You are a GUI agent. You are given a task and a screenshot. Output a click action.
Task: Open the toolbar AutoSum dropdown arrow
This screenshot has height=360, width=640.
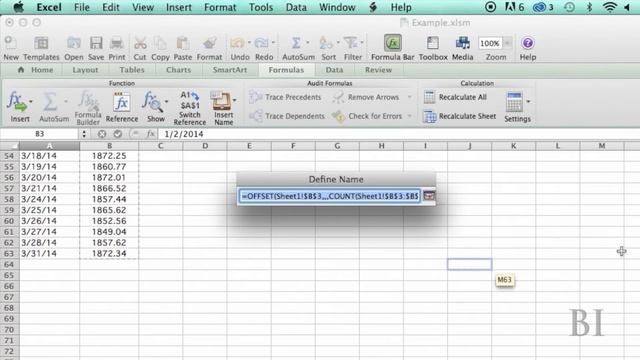point(307,42)
